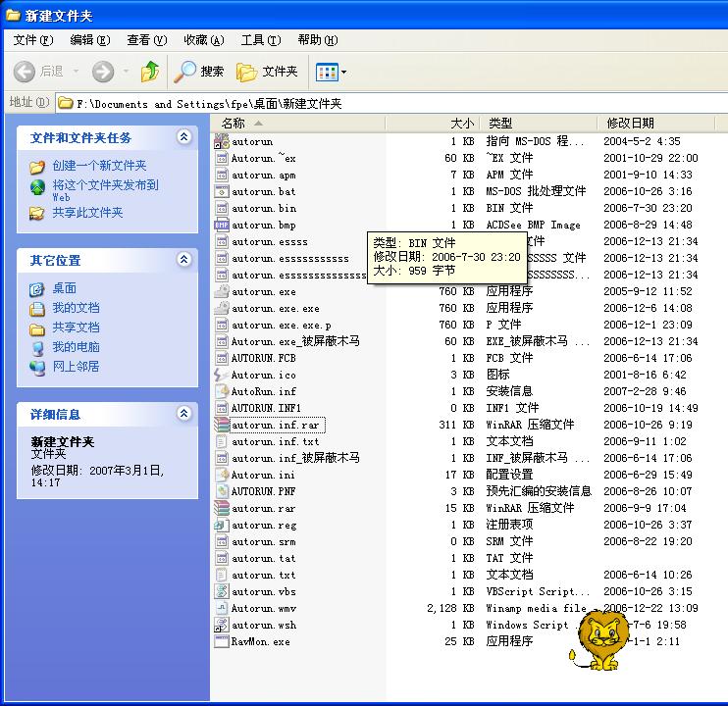This screenshot has height=706, width=728.
Task: Select the autorun.vbs script icon
Action: (222, 592)
